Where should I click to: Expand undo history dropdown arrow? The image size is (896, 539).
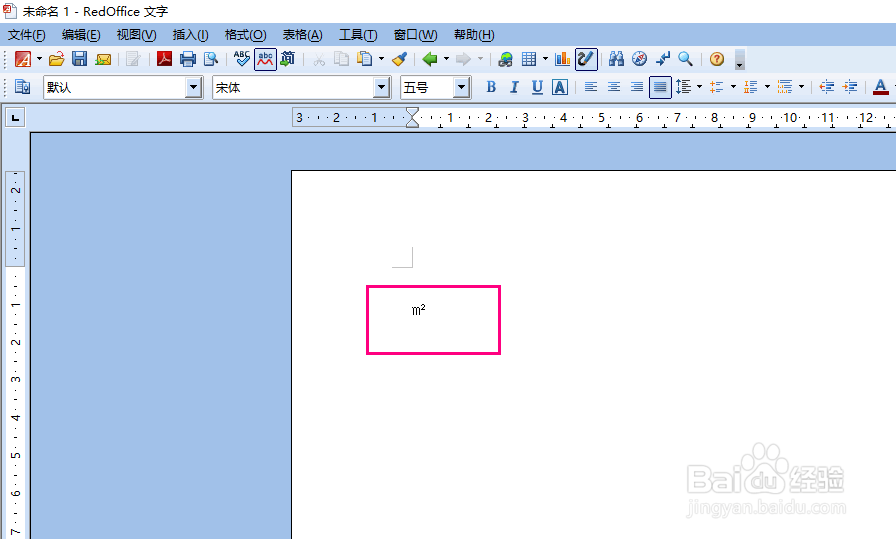click(x=446, y=59)
